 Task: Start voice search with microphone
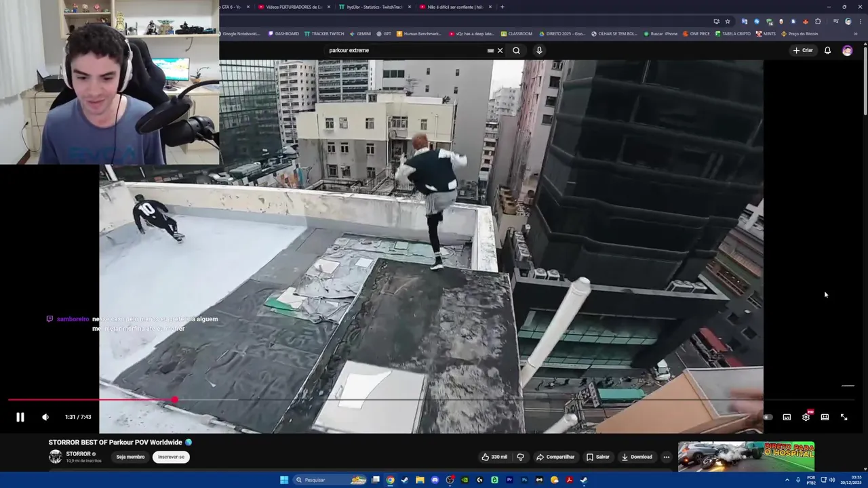tap(539, 50)
